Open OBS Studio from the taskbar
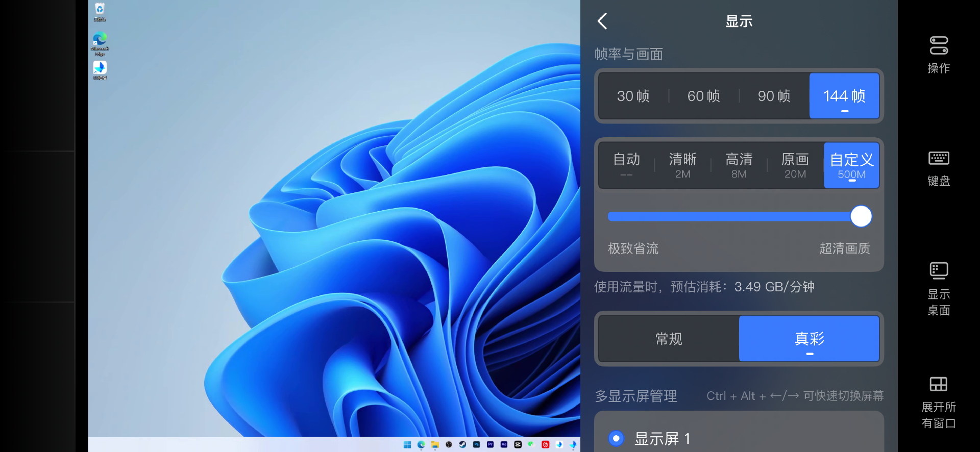The image size is (980, 452). 449,444
